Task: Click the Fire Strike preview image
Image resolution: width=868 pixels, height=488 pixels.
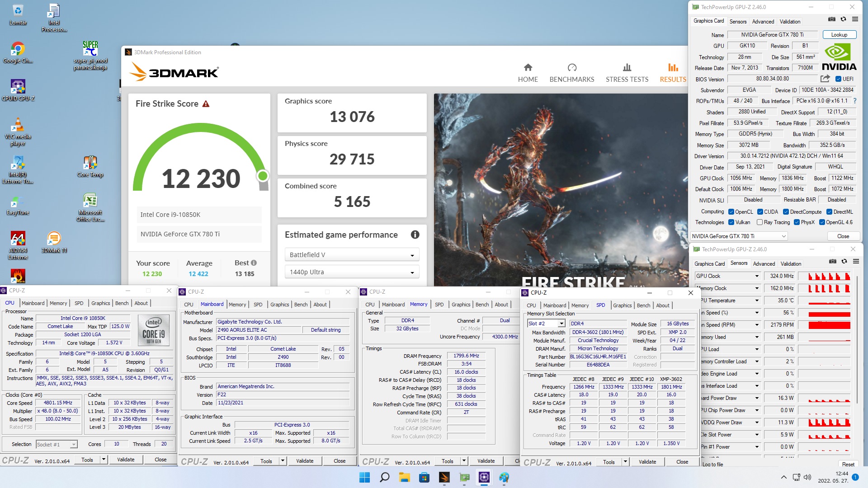Action: tap(561, 190)
